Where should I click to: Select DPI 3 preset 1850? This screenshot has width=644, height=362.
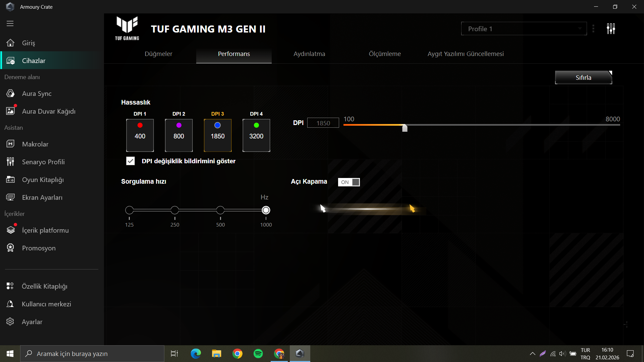(218, 135)
